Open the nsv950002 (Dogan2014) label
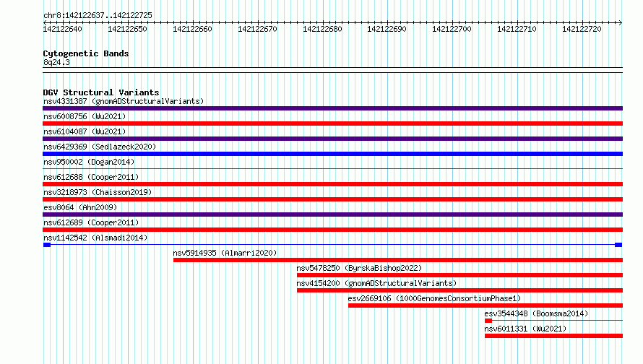Viewport: 643px width, 364px height. tap(89, 162)
